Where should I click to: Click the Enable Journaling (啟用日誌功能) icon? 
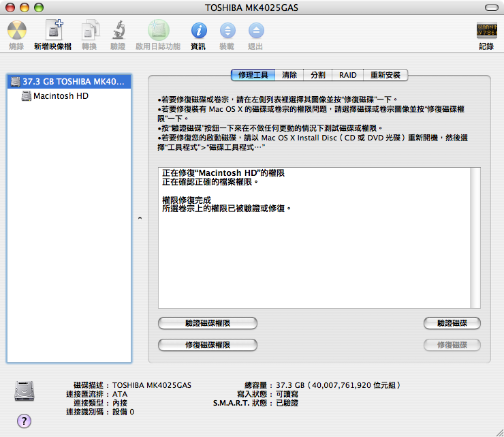[x=158, y=30]
